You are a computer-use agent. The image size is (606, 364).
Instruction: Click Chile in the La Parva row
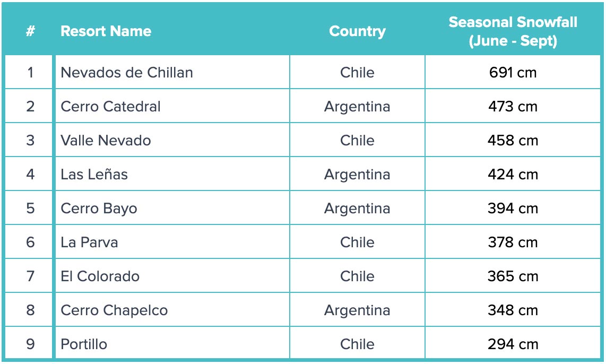tap(357, 242)
